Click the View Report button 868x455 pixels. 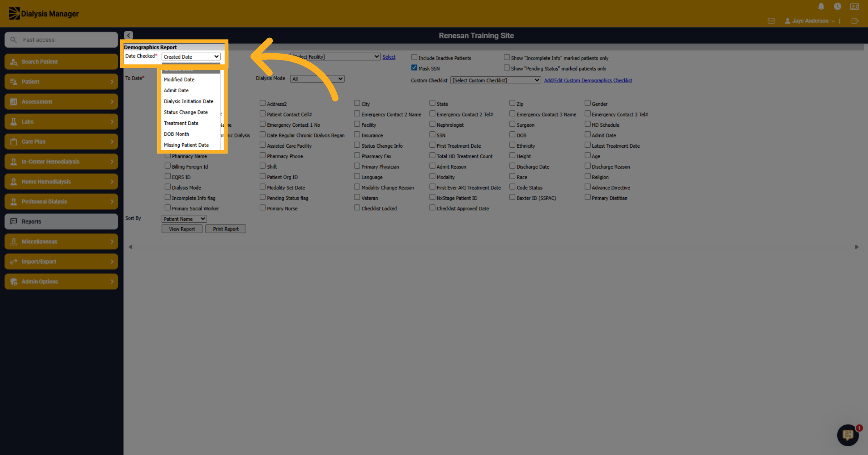pyautogui.click(x=182, y=229)
